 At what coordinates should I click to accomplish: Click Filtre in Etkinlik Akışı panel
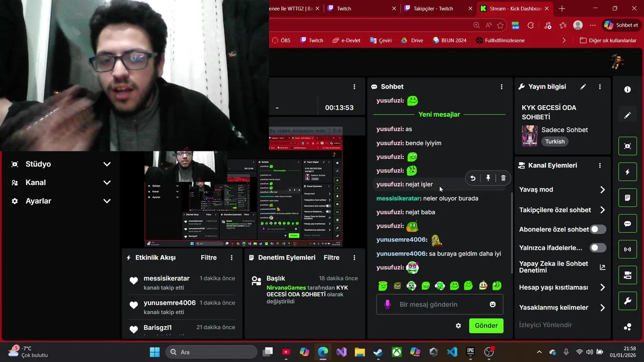coord(209,257)
